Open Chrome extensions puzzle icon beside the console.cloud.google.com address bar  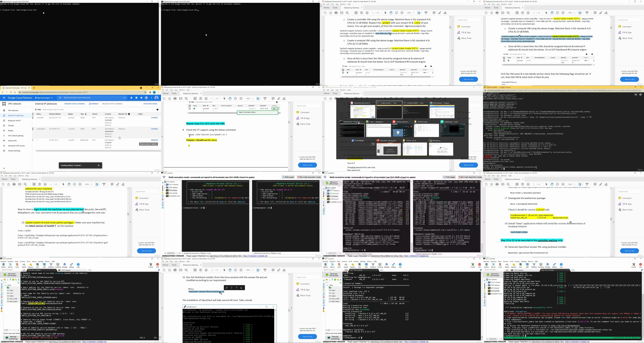(x=150, y=92)
